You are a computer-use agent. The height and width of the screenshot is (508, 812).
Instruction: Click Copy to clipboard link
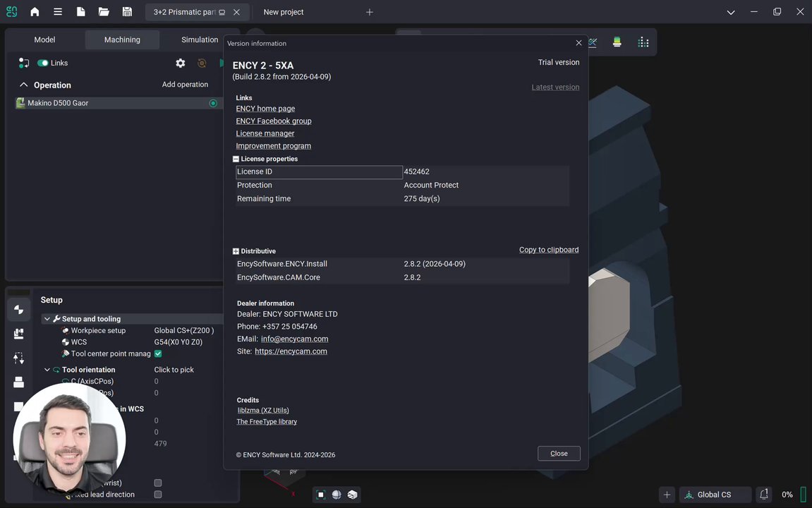[549, 250]
